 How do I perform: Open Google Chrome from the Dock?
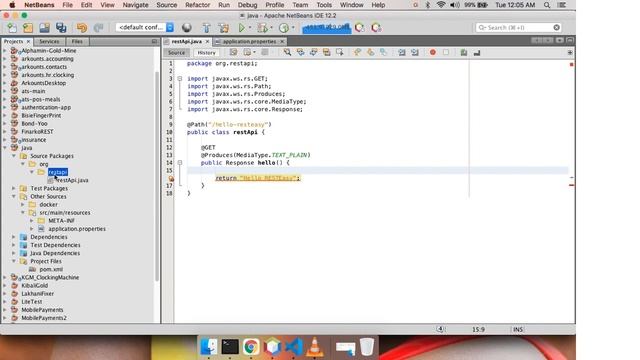click(251, 347)
